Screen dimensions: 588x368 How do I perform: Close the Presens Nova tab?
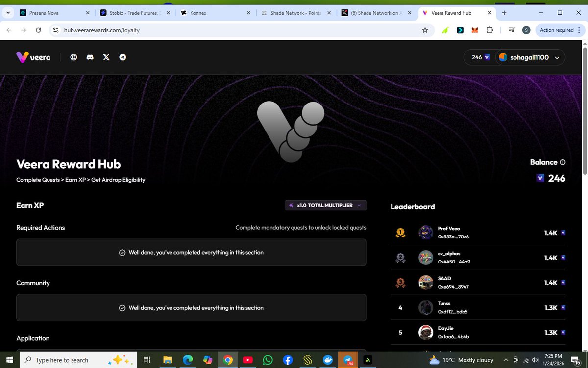(x=88, y=13)
